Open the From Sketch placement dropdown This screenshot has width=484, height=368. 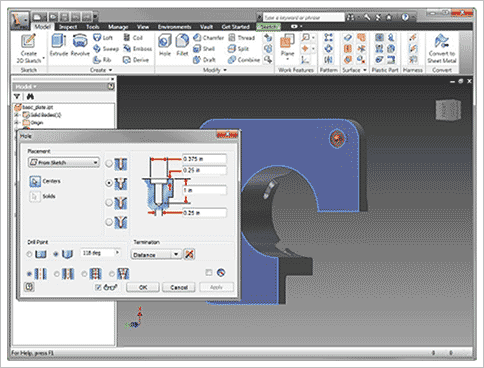[64, 162]
